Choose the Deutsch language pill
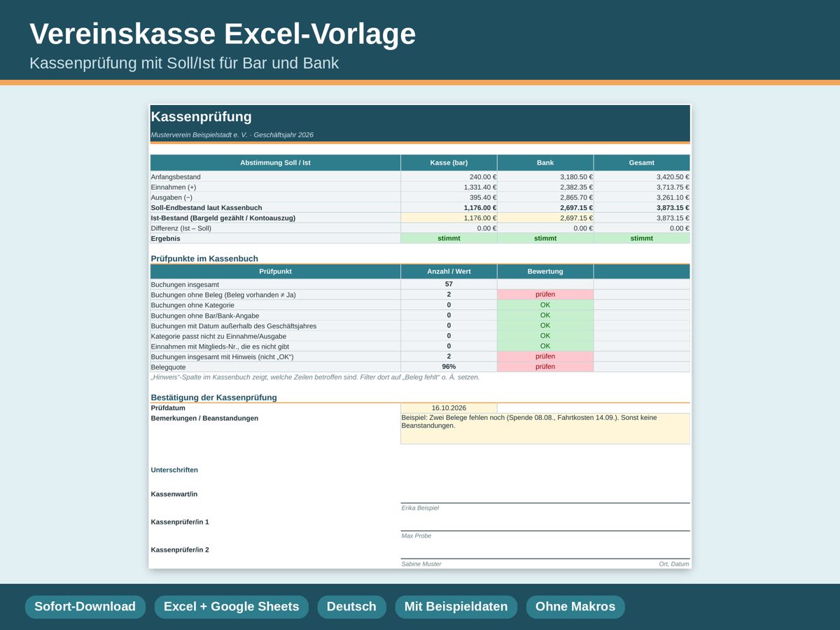840x630 pixels. (x=351, y=607)
